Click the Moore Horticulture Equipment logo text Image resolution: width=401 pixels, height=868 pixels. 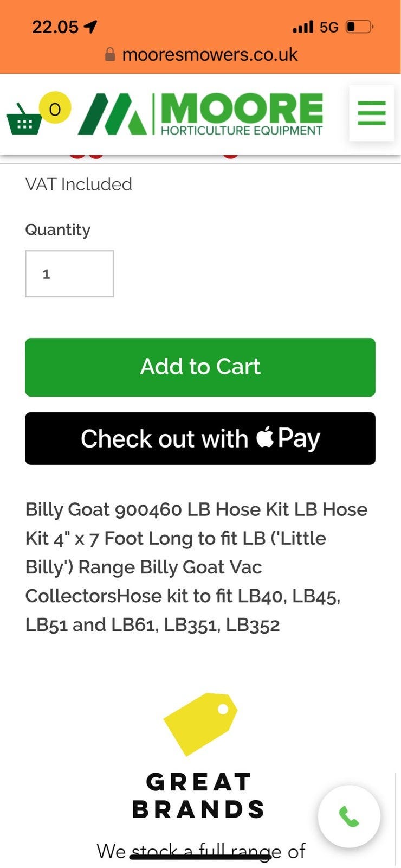(242, 114)
